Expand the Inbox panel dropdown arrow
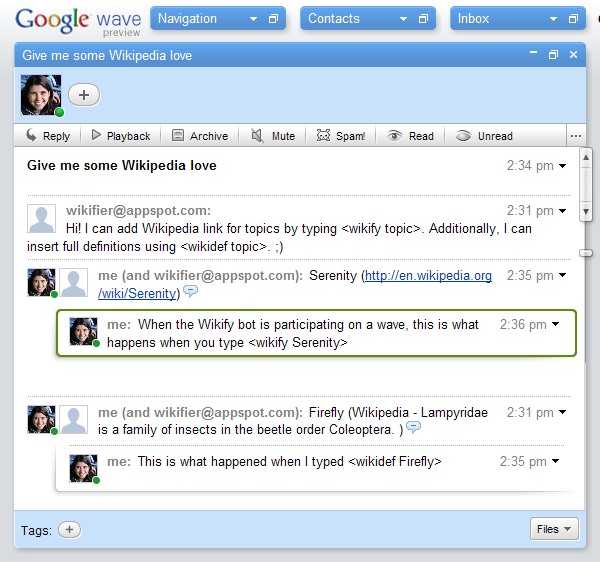The image size is (600, 562). click(553, 19)
